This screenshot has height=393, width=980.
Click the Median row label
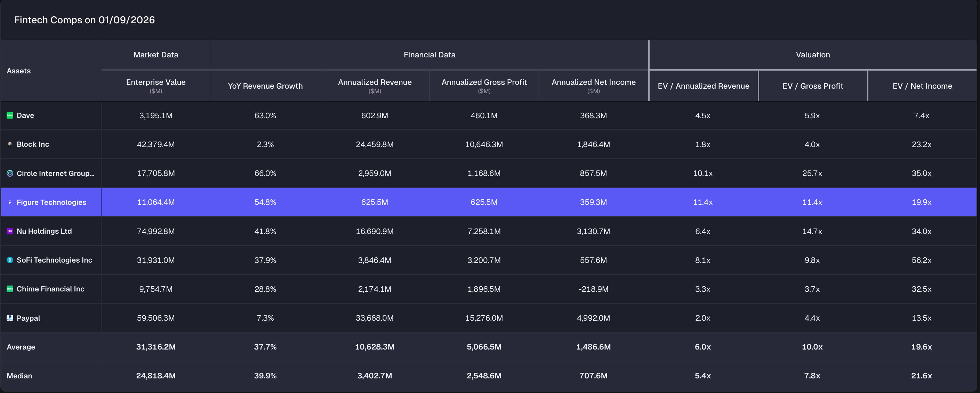19,376
